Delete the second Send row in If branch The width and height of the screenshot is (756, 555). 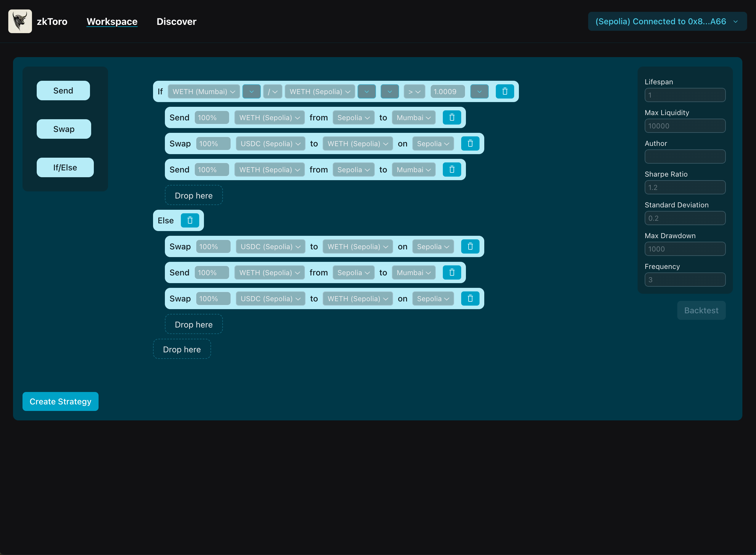[451, 170]
